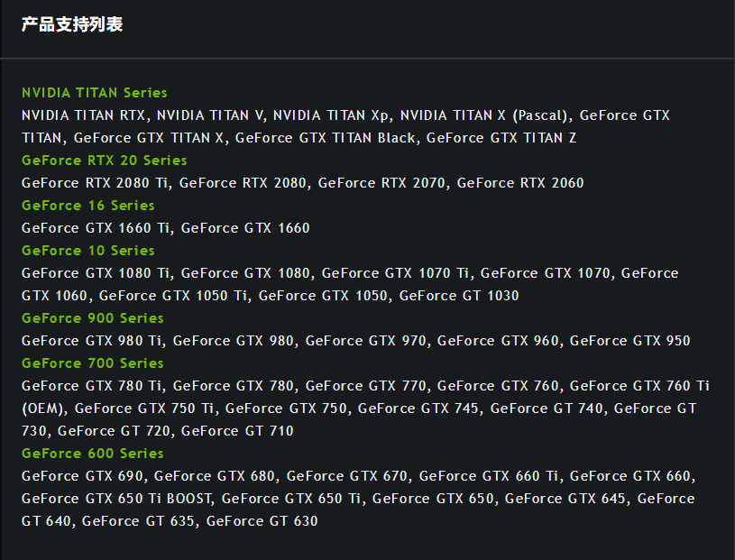Image resolution: width=735 pixels, height=560 pixels.
Task: Select the GeForce GT 720 entry
Action: [114, 431]
